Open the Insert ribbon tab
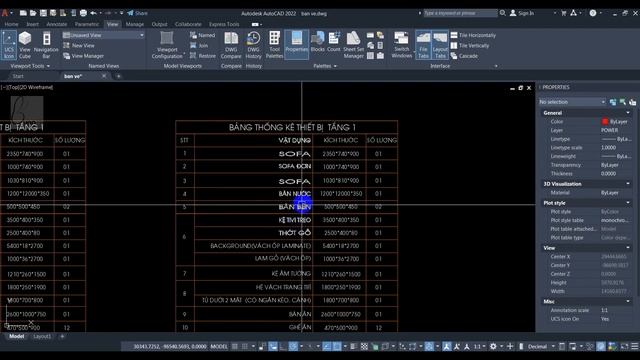Image resolution: width=640 pixels, height=360 pixels. 32,24
